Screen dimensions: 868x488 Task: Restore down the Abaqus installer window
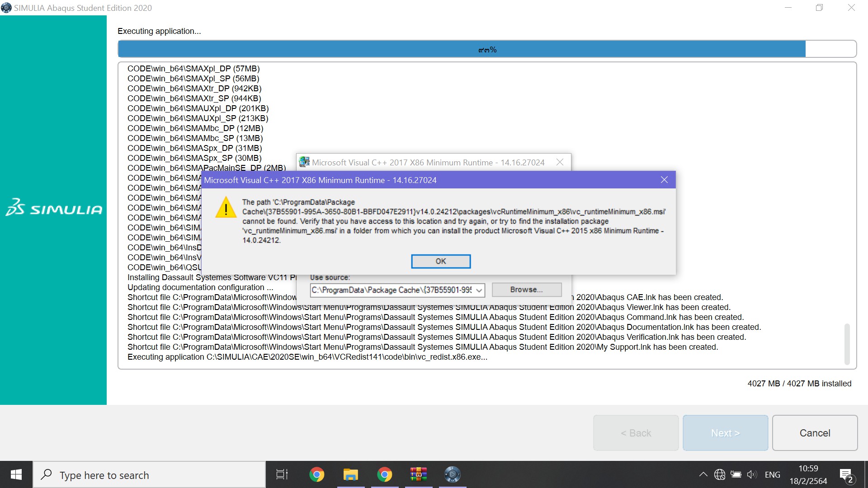pyautogui.click(x=819, y=8)
